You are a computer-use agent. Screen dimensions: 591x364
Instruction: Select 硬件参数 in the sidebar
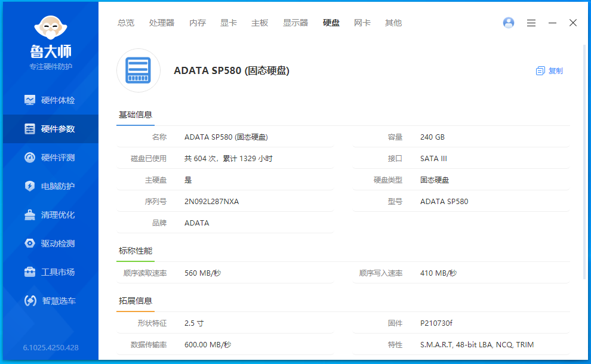[x=51, y=129]
